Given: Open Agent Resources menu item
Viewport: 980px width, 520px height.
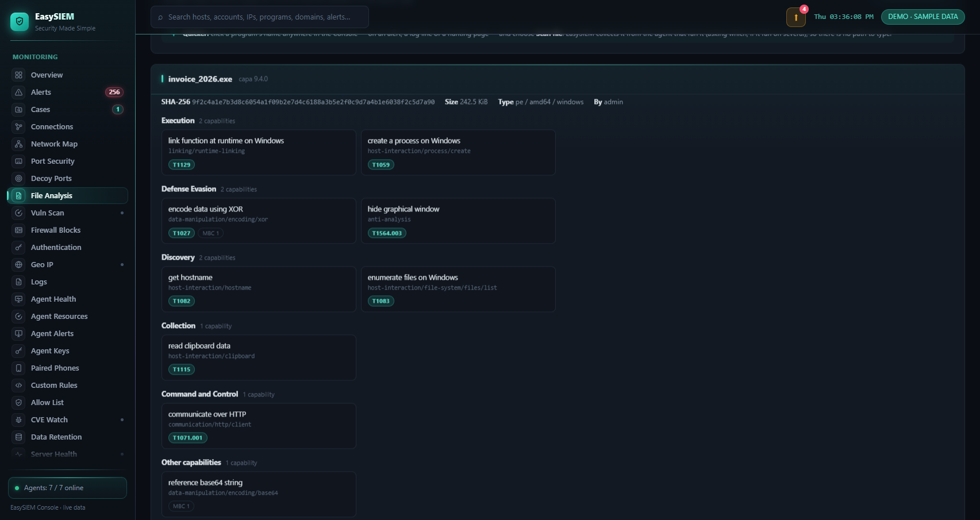Looking at the screenshot, I should click(x=68, y=317).
